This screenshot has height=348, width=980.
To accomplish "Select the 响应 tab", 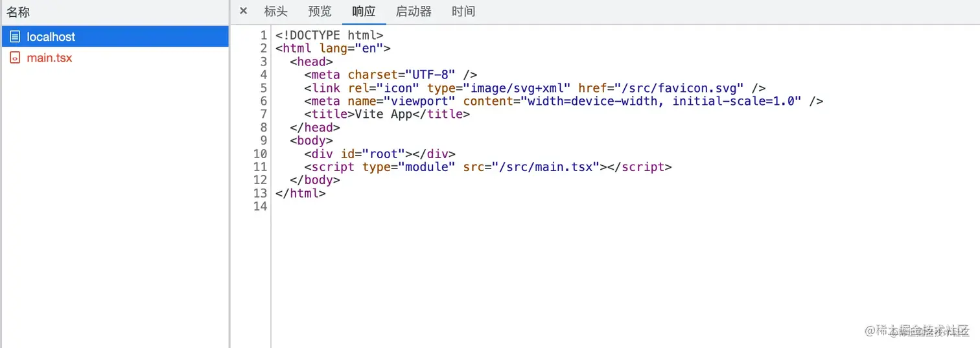I will [364, 11].
